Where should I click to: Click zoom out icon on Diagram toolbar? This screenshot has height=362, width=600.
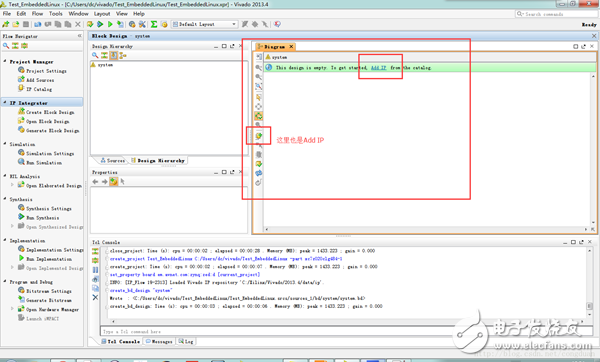259,77
